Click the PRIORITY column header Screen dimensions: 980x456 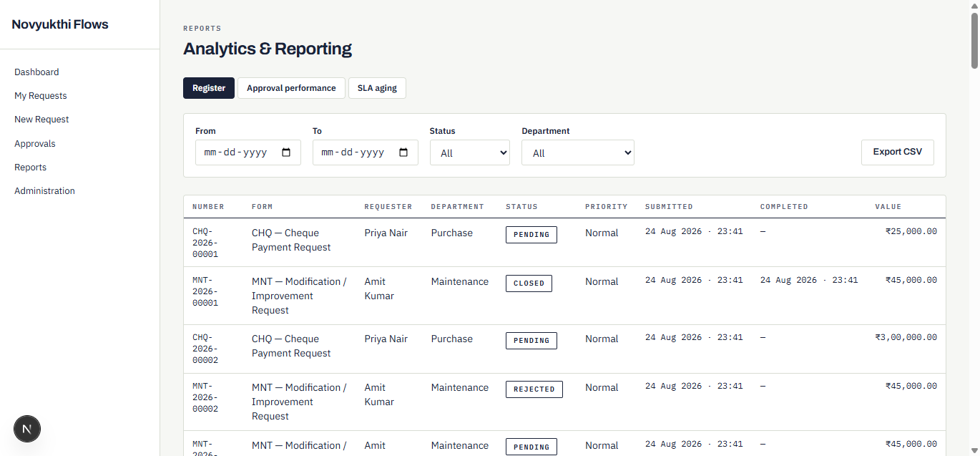point(606,207)
